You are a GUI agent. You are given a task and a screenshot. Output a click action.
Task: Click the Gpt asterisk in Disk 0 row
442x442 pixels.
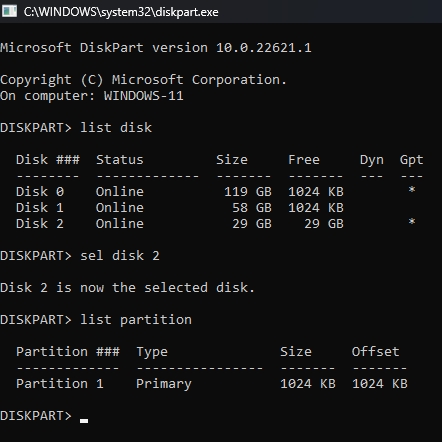pyautogui.click(x=412, y=190)
